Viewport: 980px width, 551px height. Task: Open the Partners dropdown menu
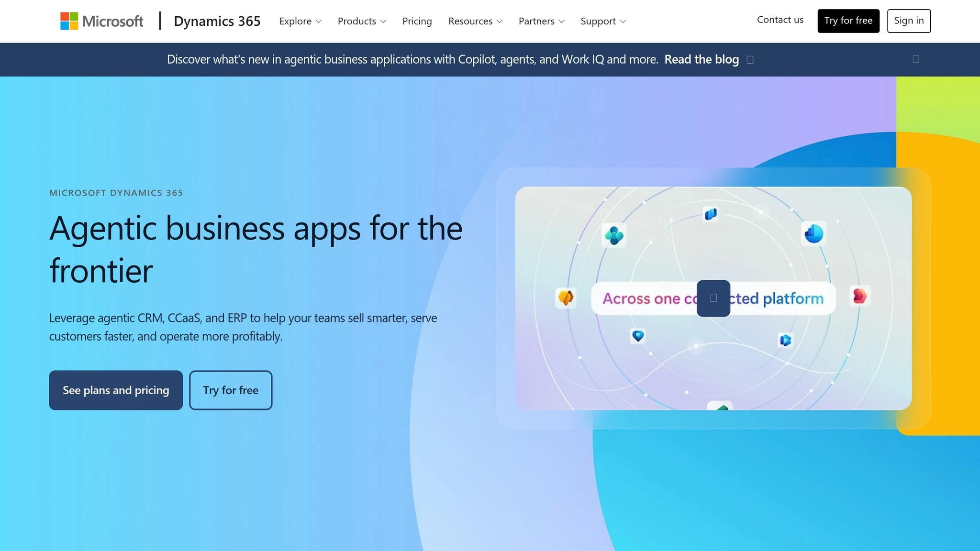pos(542,21)
